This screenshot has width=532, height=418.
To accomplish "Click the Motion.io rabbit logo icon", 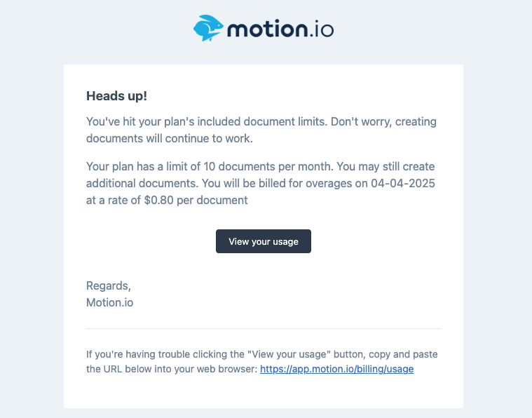I will [x=208, y=28].
